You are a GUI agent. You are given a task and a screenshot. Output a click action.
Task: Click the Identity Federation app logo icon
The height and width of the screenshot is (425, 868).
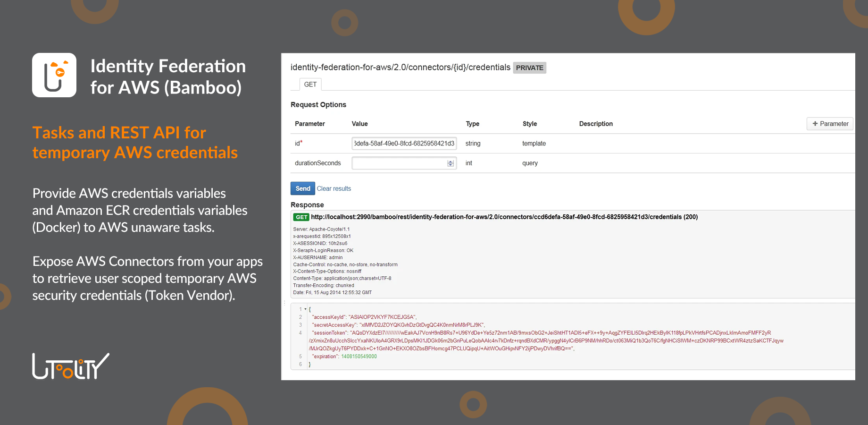[x=54, y=75]
